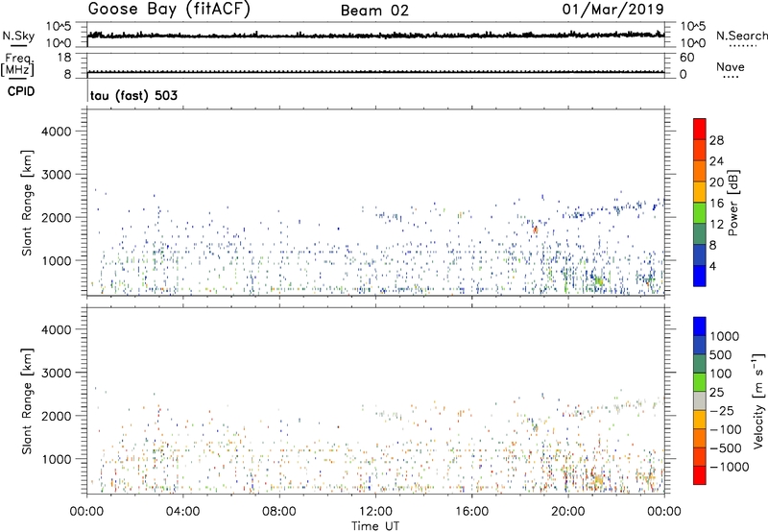Click the "Time UT" axis title
The width and height of the screenshot is (768, 532).
375,526
